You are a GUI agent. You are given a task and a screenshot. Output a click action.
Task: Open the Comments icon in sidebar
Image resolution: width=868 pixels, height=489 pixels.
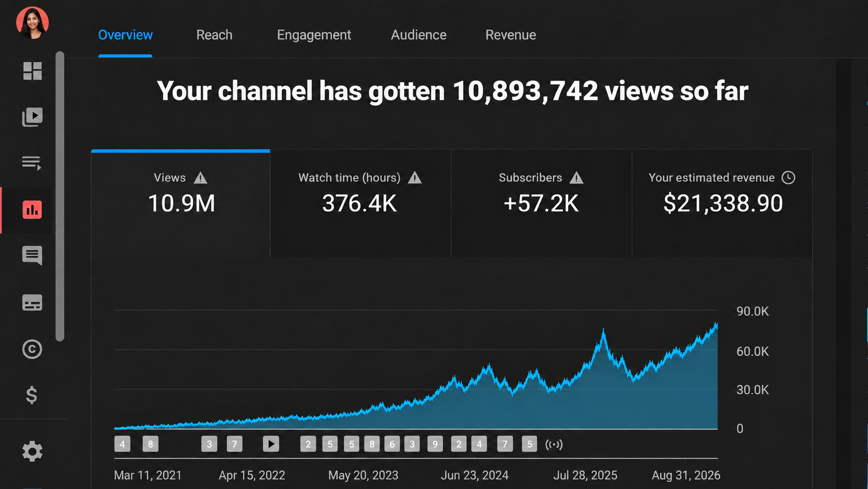tap(32, 256)
